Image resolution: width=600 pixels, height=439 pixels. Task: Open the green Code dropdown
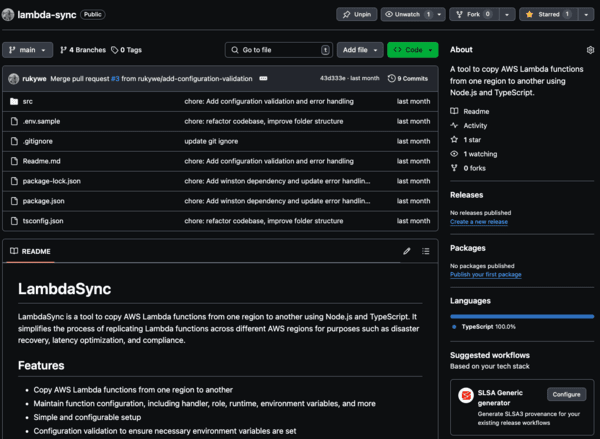[x=412, y=50]
